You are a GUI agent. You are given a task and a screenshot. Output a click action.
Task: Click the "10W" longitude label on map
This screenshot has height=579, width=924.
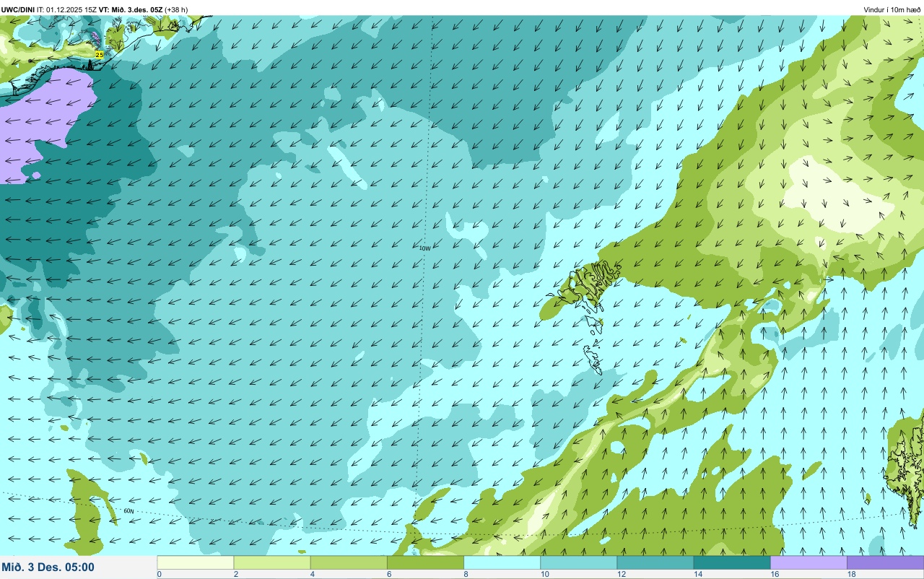(424, 248)
